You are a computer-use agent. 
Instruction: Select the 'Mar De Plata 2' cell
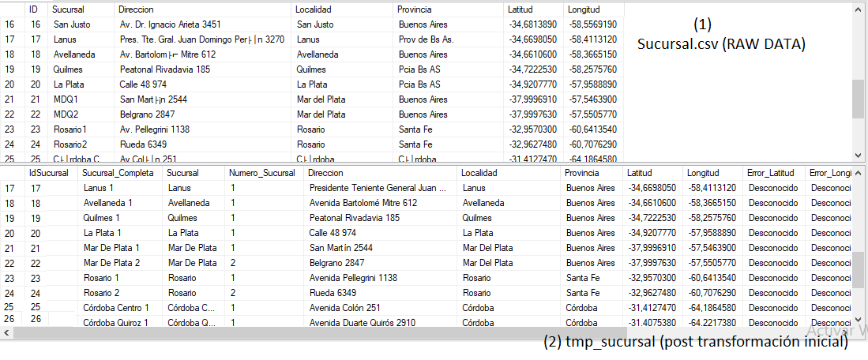pos(120,263)
